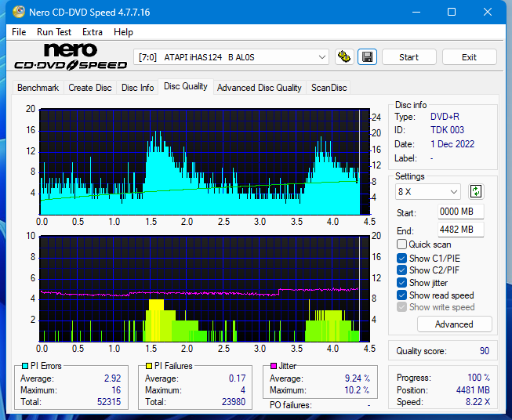The image size is (512, 420).
Task: Click the Nero CD-DVD Speed logo
Action: click(x=71, y=56)
